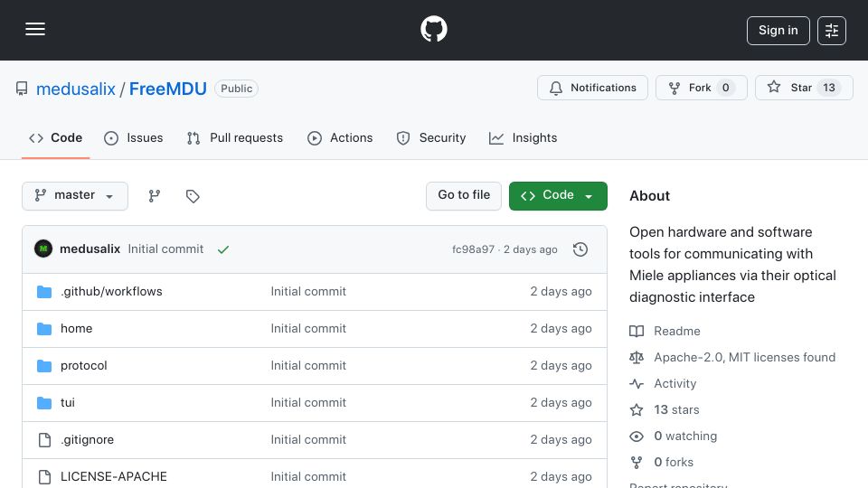This screenshot has width=868, height=488.
Task: Open the .github/workflows folder
Action: [x=111, y=292]
